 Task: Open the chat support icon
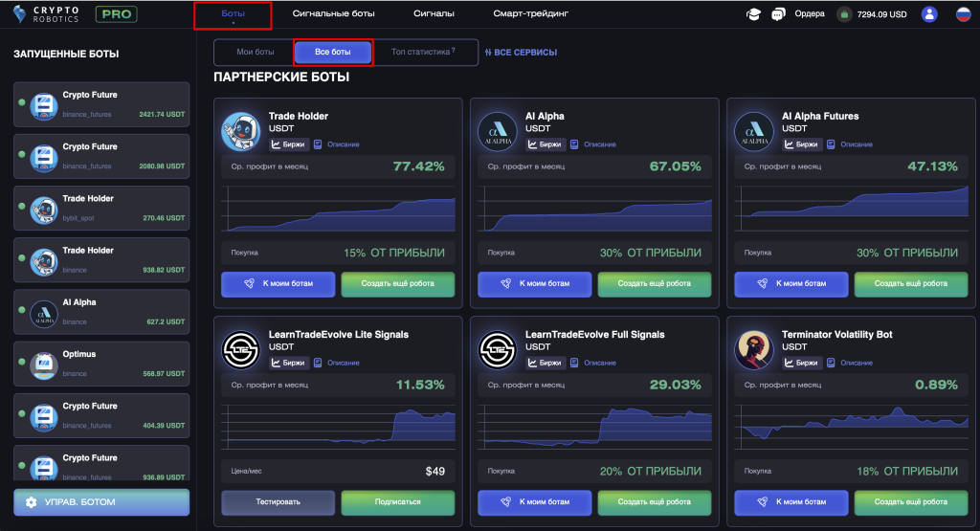point(778,13)
